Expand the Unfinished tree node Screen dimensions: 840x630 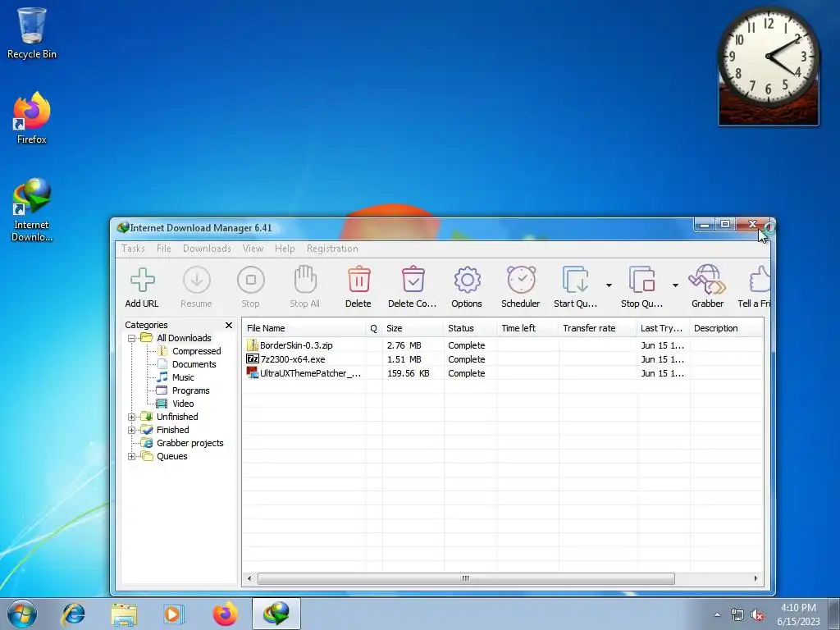tap(132, 417)
